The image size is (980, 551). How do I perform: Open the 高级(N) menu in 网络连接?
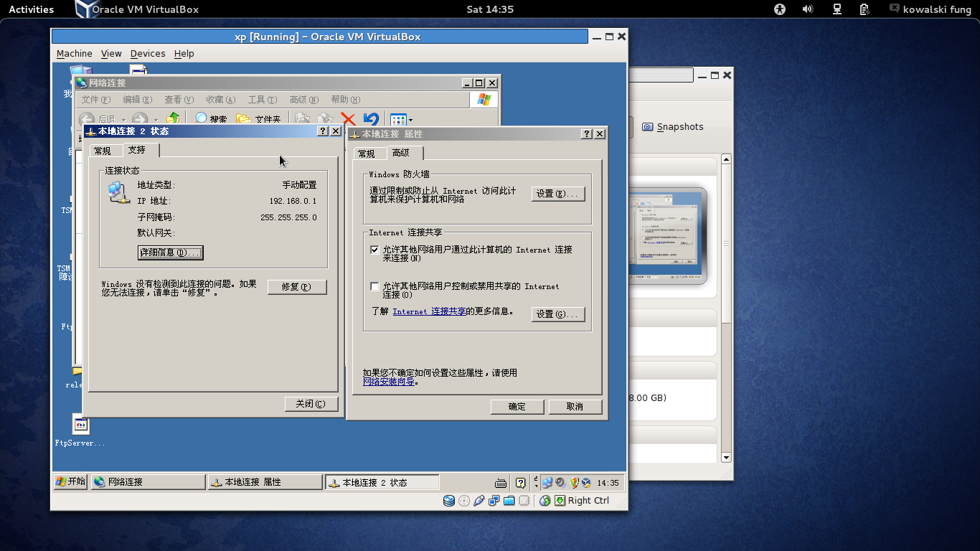click(x=304, y=100)
